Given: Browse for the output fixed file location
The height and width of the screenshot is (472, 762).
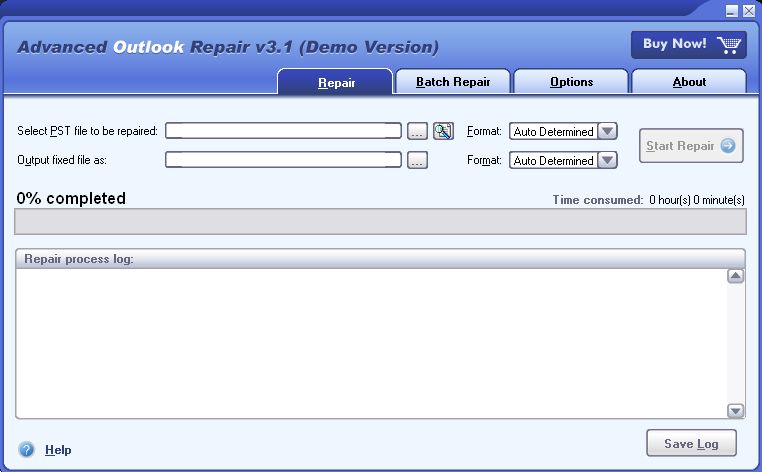Looking at the screenshot, I should (x=417, y=160).
